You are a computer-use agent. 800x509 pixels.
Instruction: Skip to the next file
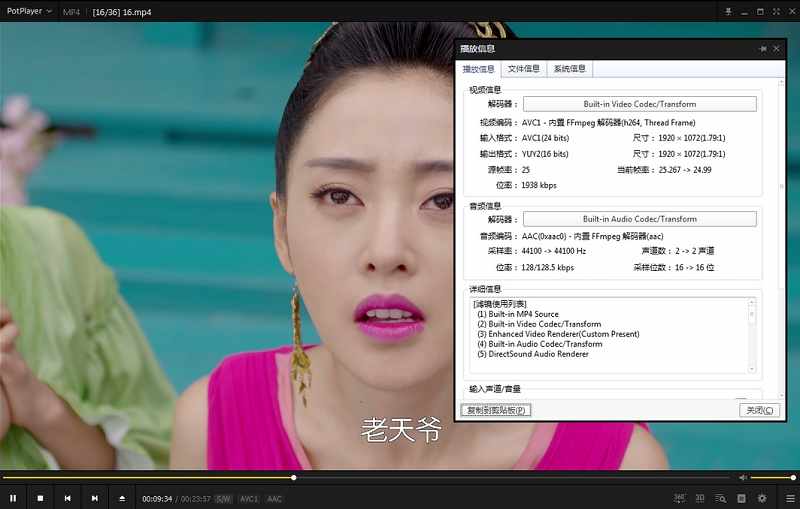tap(95, 498)
